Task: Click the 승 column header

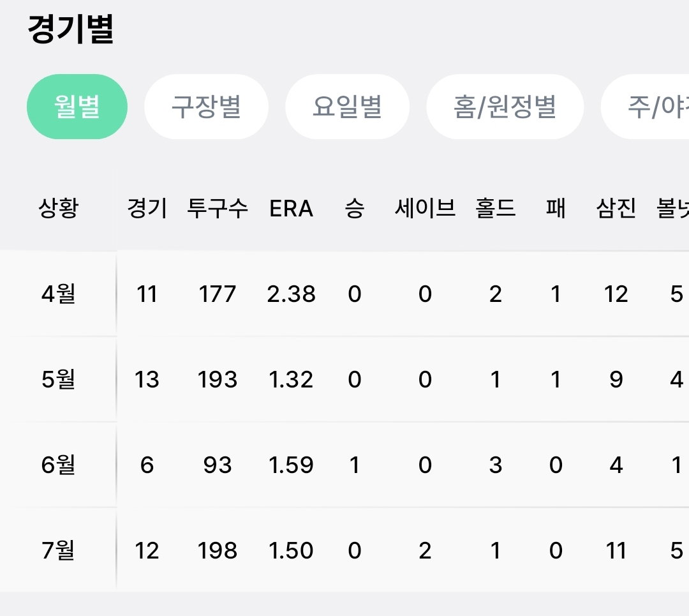Action: 355,208
